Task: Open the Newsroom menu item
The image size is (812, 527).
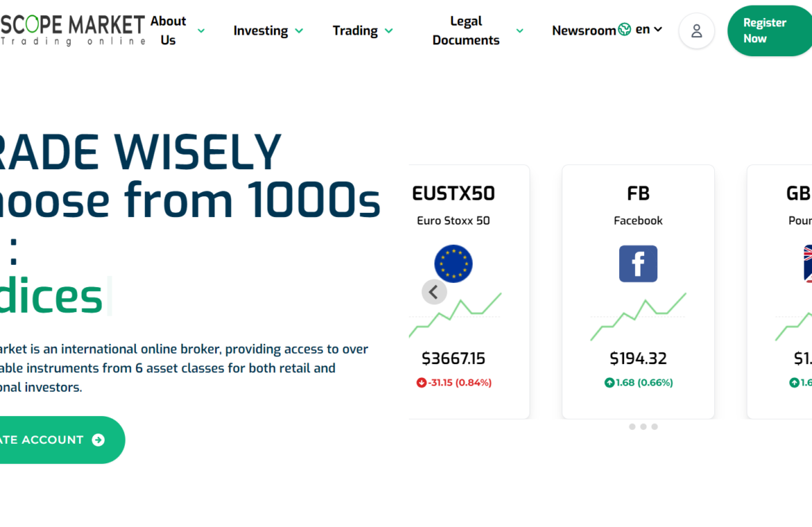Action: pos(583,31)
